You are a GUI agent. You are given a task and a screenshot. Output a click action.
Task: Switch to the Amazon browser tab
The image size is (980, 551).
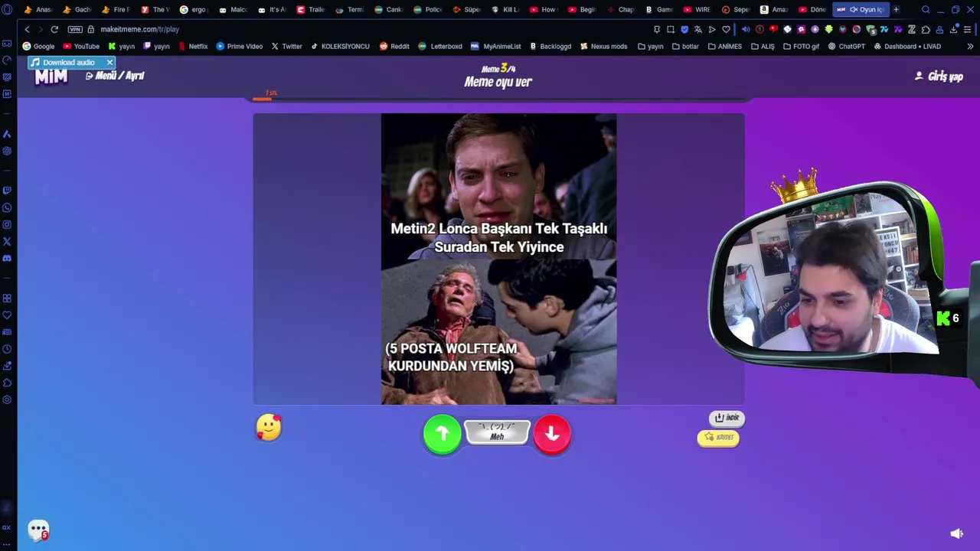[x=774, y=10]
